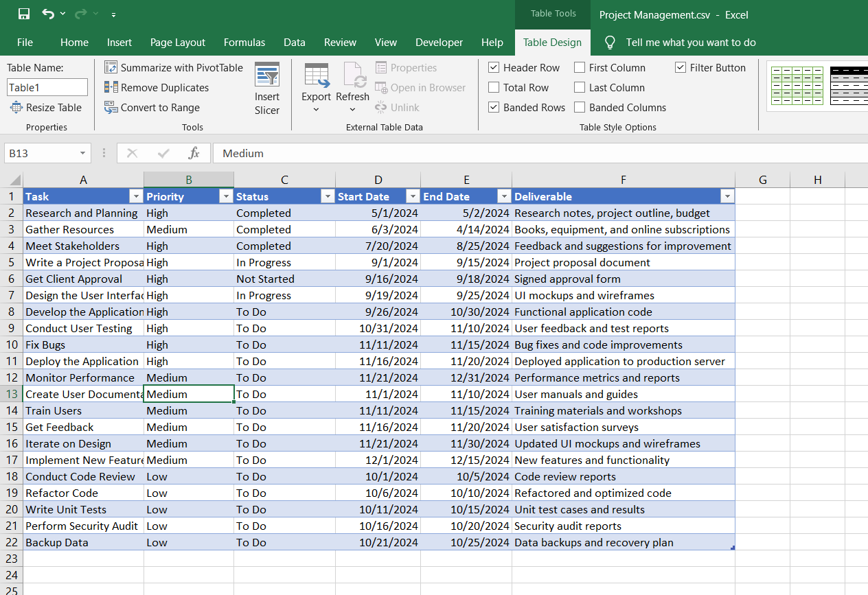Click the formula bar cancel X icon
This screenshot has height=595, width=868.
133,153
